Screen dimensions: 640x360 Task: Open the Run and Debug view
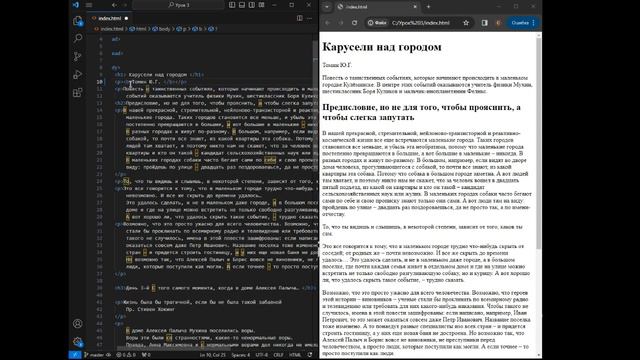[78, 74]
